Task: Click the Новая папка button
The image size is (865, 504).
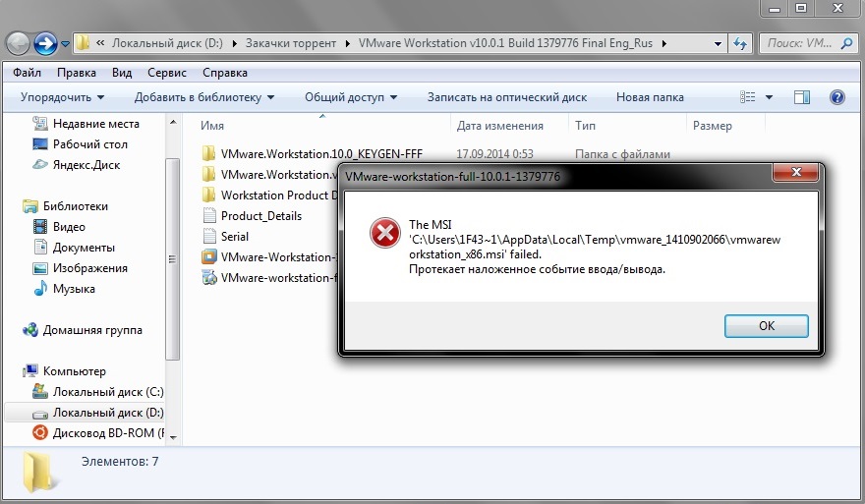Action: point(649,97)
